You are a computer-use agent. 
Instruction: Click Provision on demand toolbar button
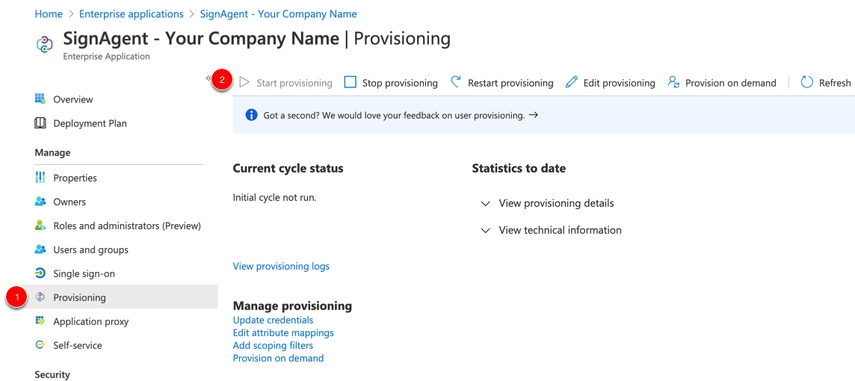coord(722,83)
